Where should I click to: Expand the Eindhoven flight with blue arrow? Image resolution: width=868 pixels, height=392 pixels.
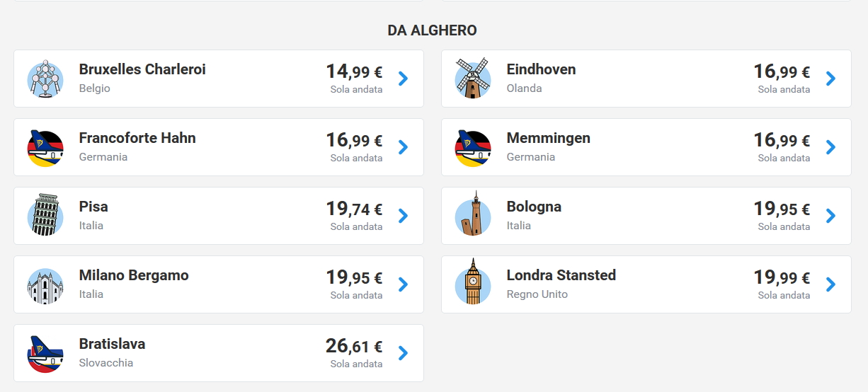[x=830, y=79]
